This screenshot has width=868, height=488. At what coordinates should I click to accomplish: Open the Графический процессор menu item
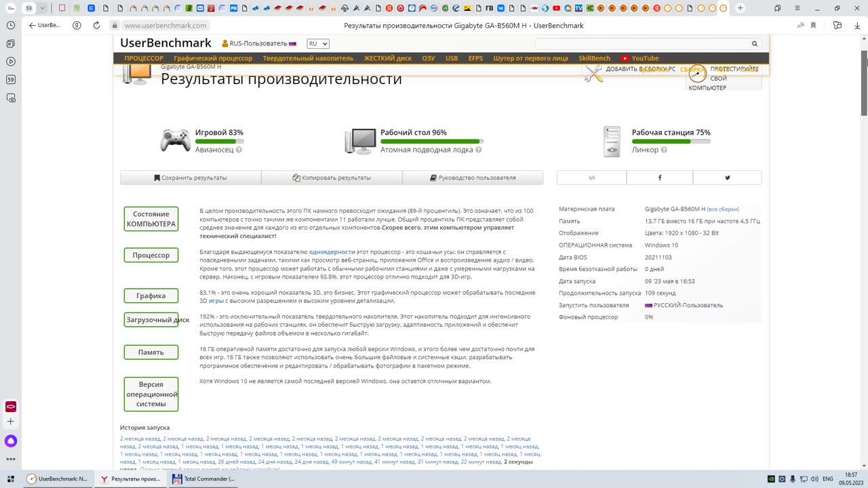click(x=213, y=58)
